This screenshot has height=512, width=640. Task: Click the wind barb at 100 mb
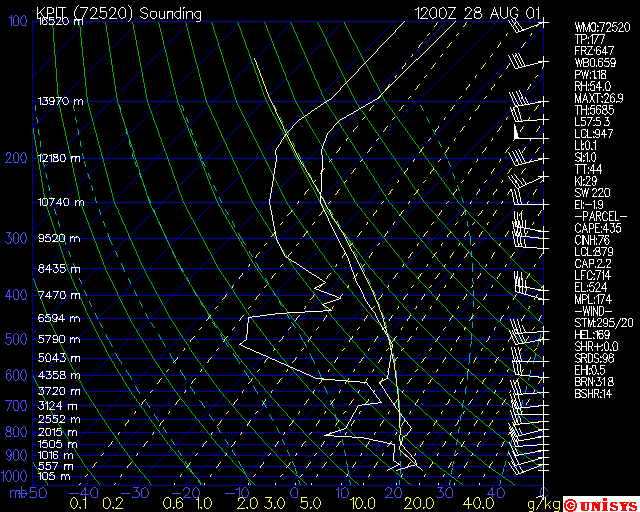(526, 26)
